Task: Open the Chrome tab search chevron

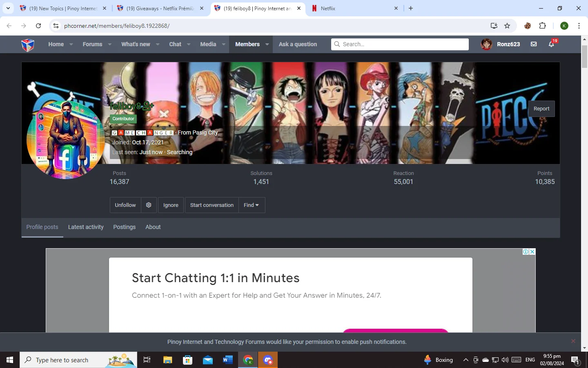Action: click(x=8, y=8)
